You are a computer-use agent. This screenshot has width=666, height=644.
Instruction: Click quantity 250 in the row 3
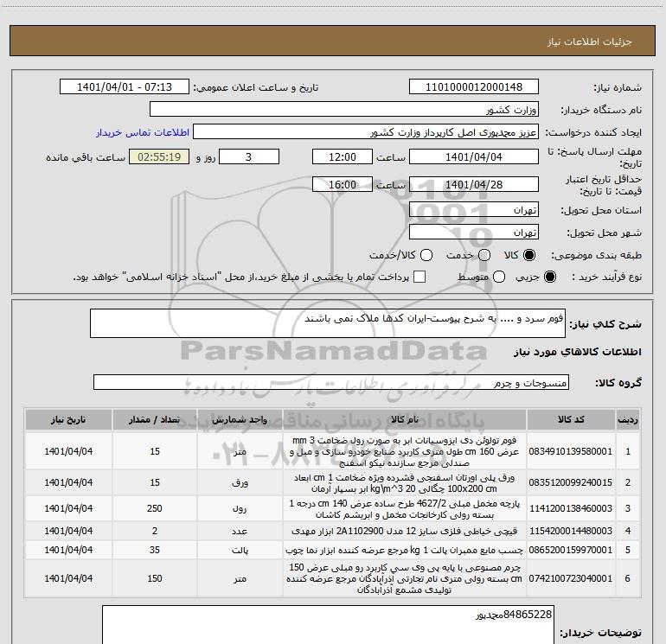pos(155,508)
